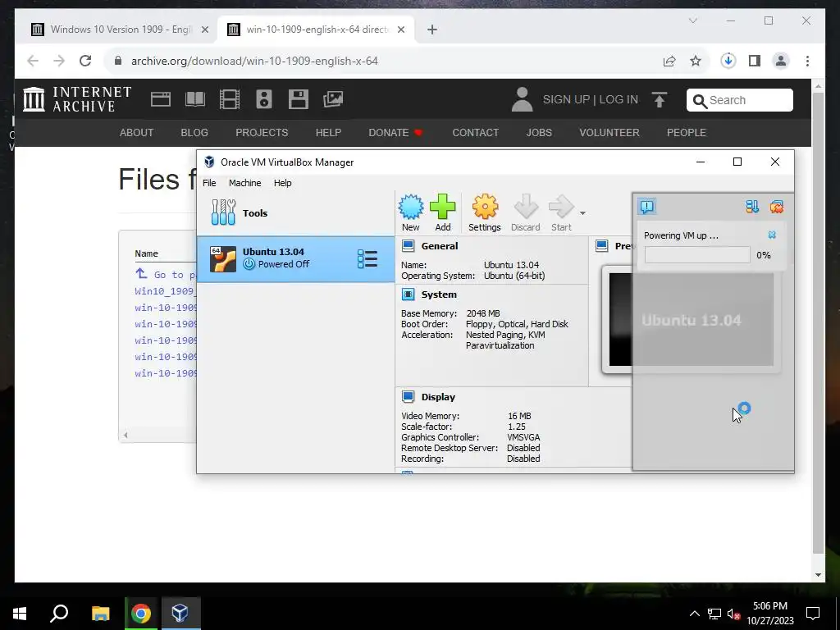Image resolution: width=840 pixels, height=630 pixels.
Task: Close the win-10-1909-english-x-64 tab
Action: (400, 30)
